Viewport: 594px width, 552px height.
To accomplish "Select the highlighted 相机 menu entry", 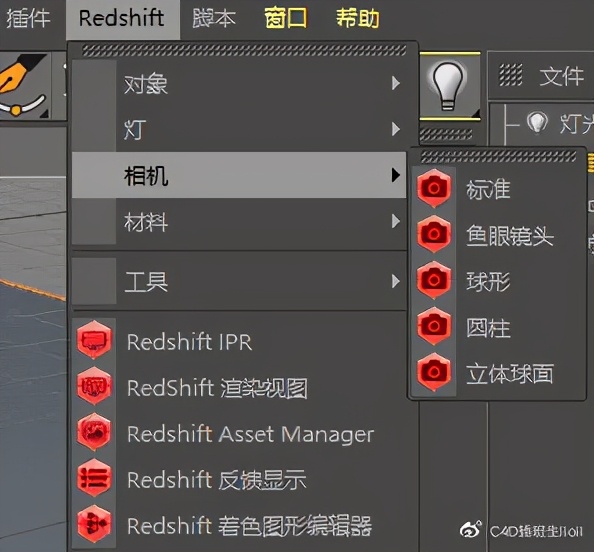I will pos(239,175).
